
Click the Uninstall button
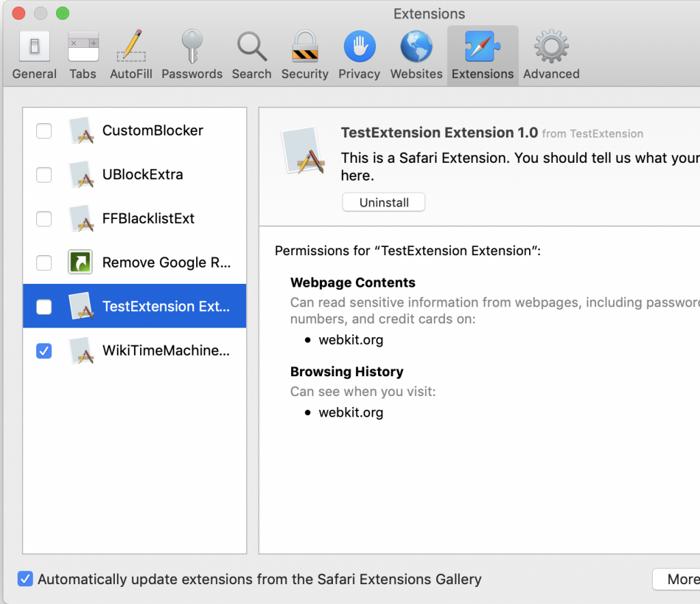(383, 202)
